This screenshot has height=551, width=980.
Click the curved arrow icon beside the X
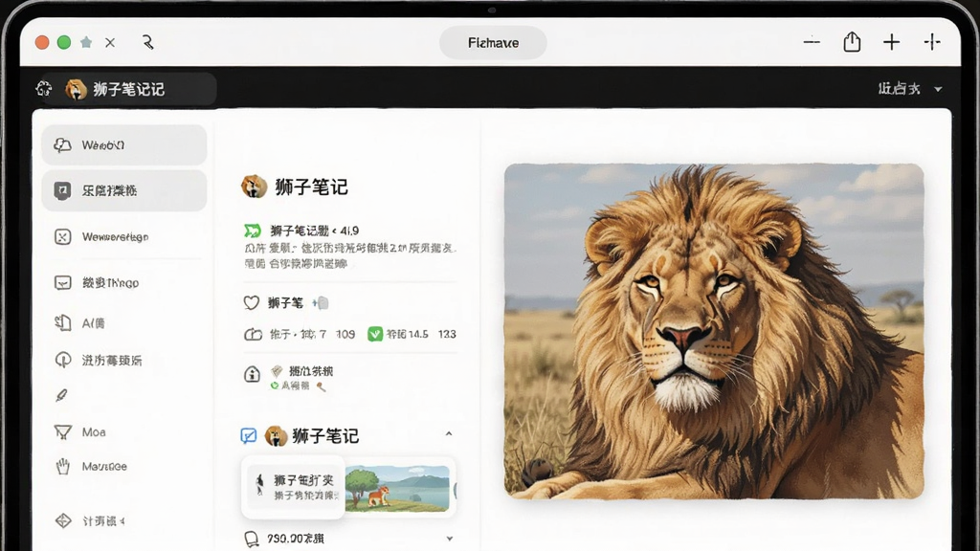point(148,42)
